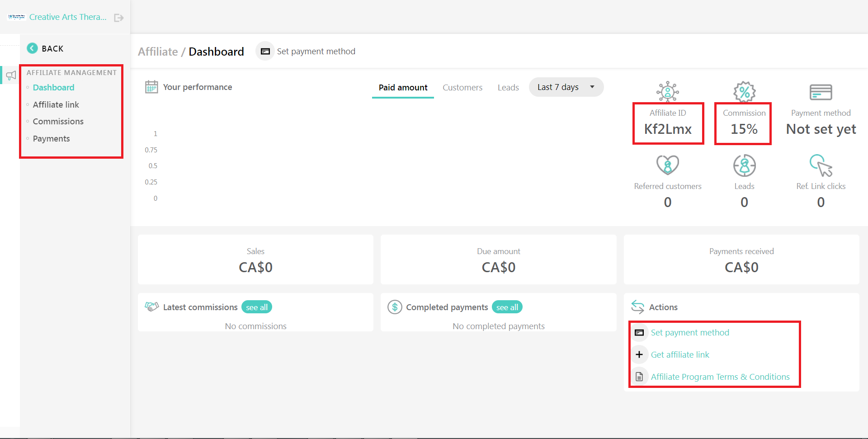Click the Not set yet payment method value

click(x=821, y=129)
